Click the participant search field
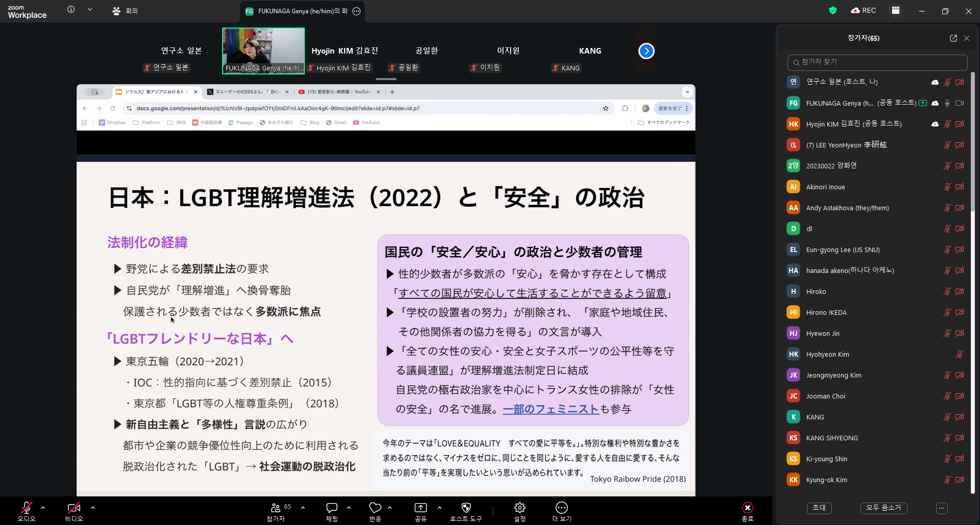Image resolution: width=980 pixels, height=525 pixels. [877, 62]
